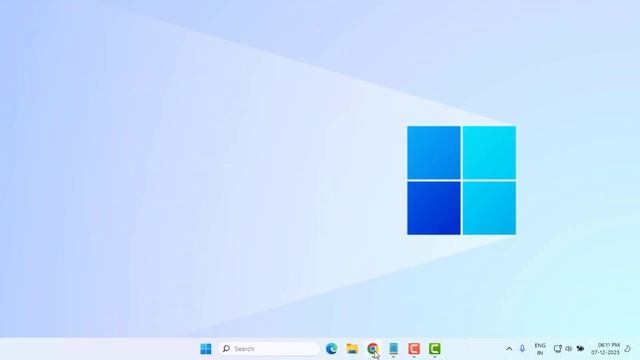Switch to the green Camtasia taskbar icon
The width and height of the screenshot is (640, 360).
pos(435,349)
